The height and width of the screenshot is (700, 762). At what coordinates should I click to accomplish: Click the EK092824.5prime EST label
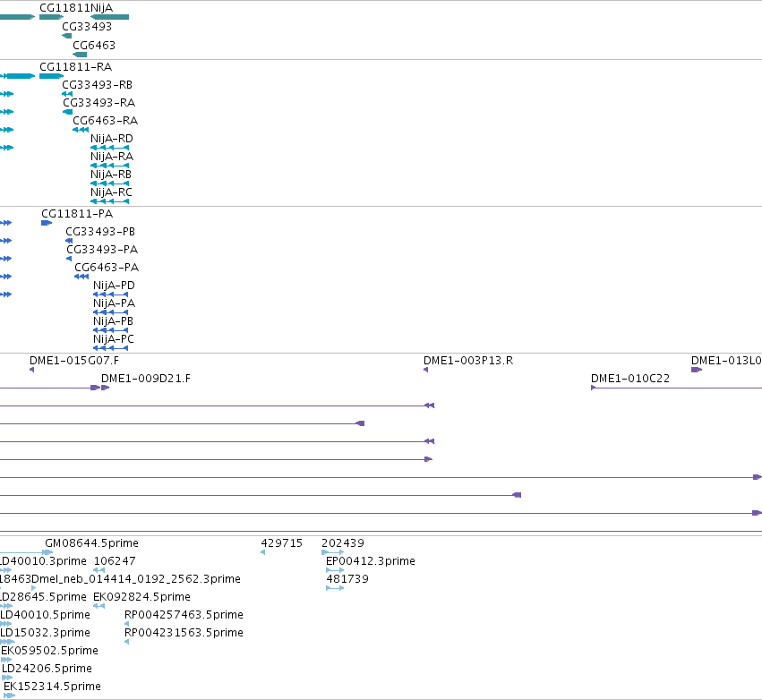(x=141, y=597)
